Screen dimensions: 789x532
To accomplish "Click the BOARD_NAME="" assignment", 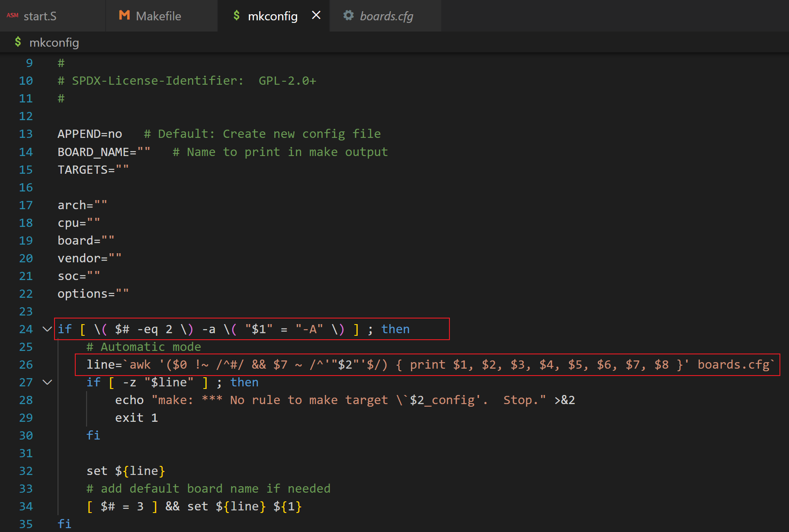I will (104, 152).
